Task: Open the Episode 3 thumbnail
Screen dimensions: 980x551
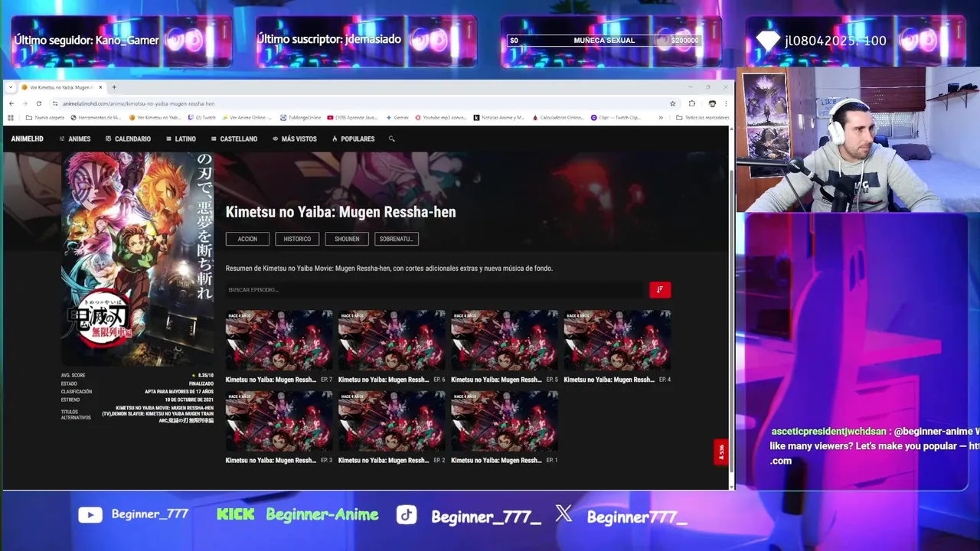Action: point(279,422)
